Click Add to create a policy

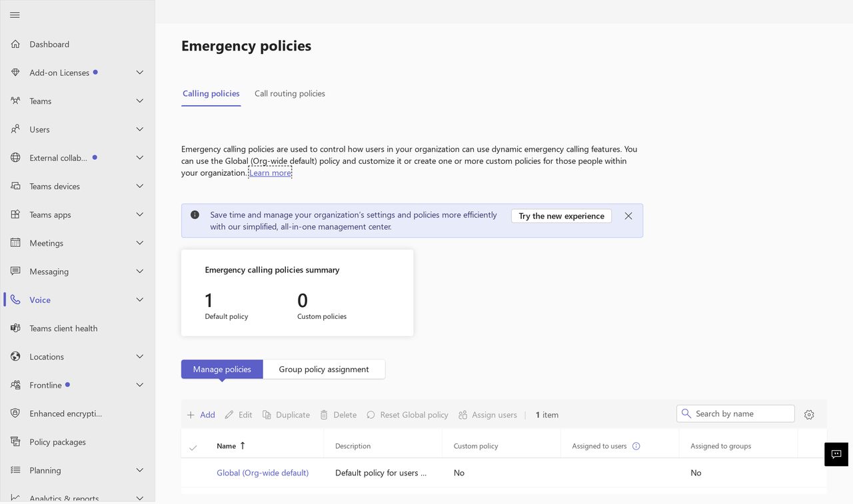[201, 415]
